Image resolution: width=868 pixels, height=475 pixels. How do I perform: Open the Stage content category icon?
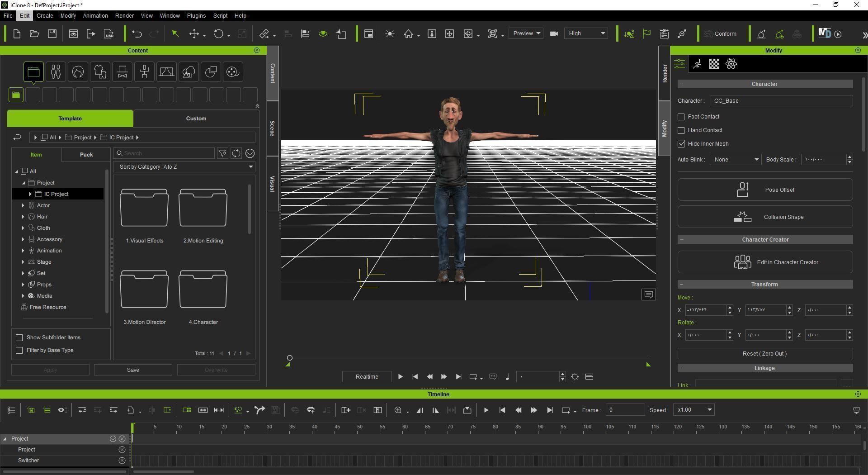(x=166, y=71)
